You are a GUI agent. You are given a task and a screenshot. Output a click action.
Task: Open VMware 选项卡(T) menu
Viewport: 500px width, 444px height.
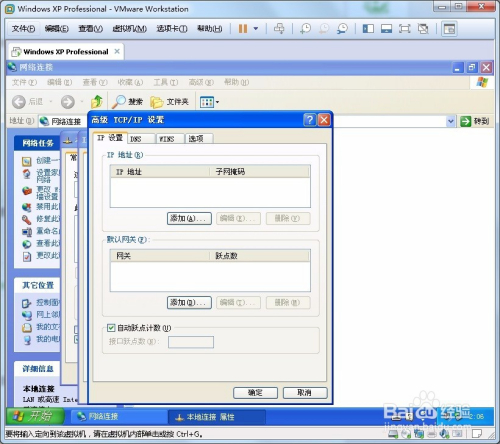(172, 29)
